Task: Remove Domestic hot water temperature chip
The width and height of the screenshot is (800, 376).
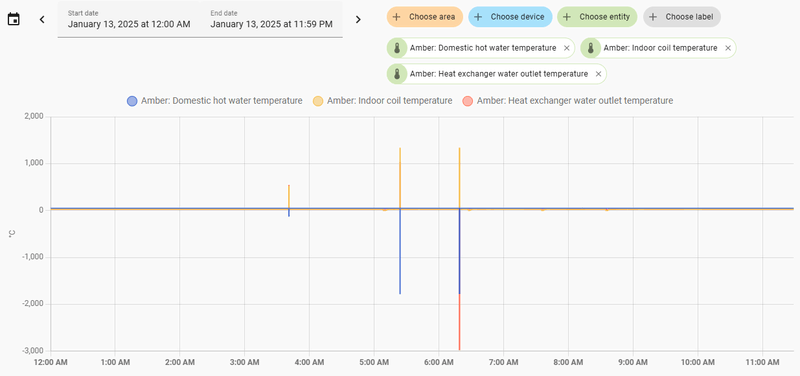Action: coord(566,48)
